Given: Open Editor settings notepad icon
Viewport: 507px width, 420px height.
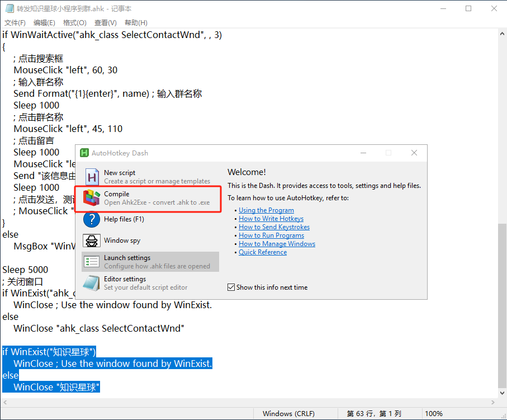Looking at the screenshot, I should (x=92, y=283).
